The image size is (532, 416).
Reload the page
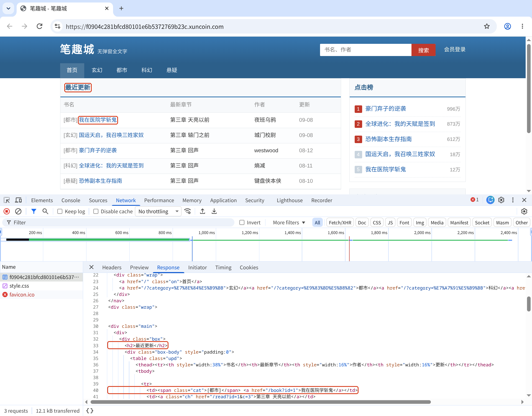click(40, 26)
